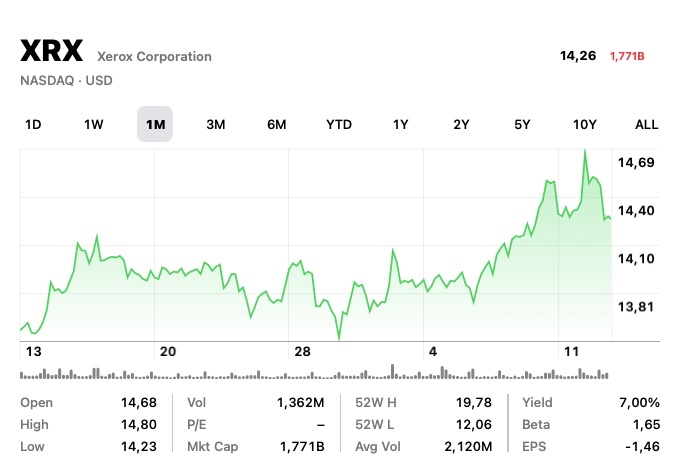The width and height of the screenshot is (681, 472).
Task: Click the Avg Vol value 2,120M
Action: click(x=468, y=446)
